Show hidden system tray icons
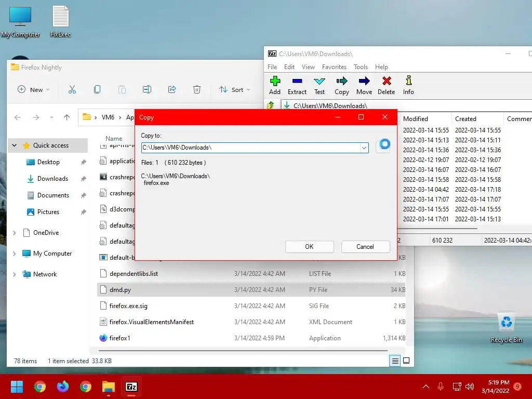The image size is (532, 399). tap(426, 387)
